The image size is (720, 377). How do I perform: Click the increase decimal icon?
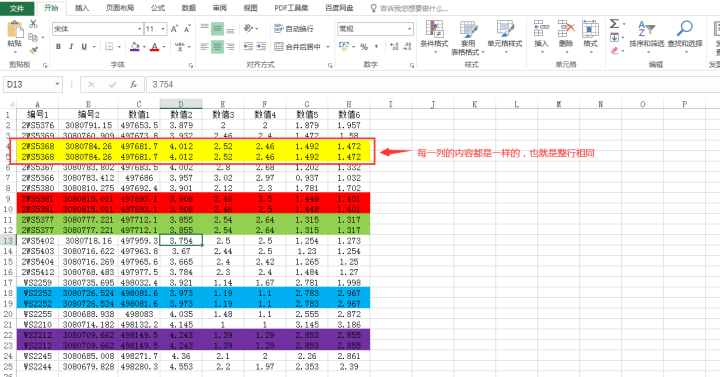pyautogui.click(x=394, y=47)
